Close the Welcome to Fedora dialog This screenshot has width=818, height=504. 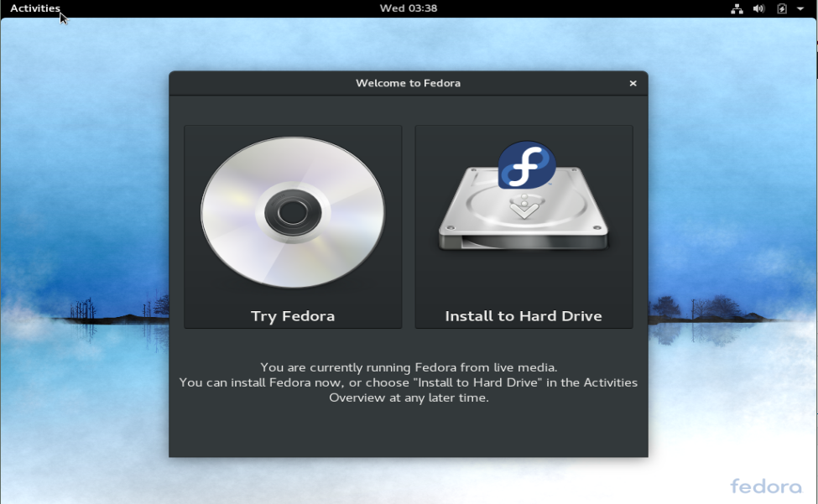(633, 83)
